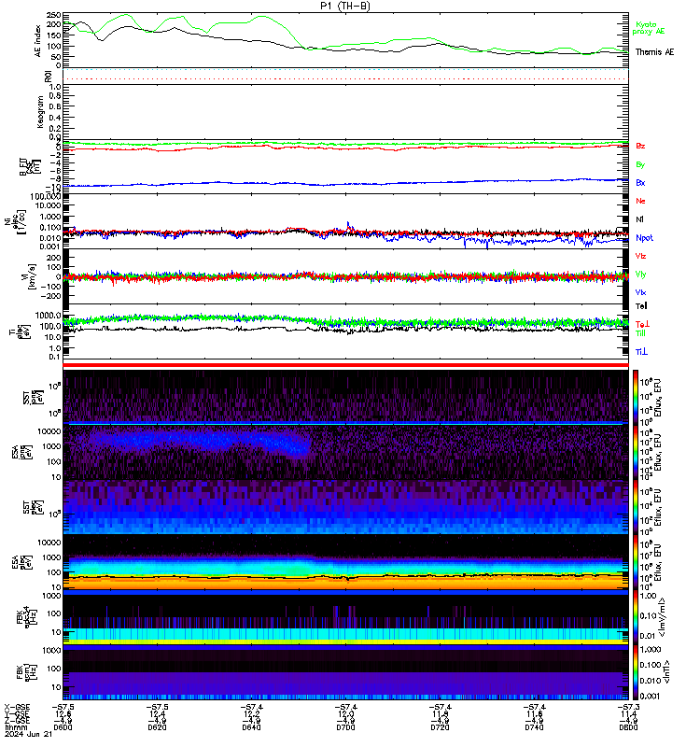Click the 0720 time tick label
700x747 pixels.
[440, 727]
